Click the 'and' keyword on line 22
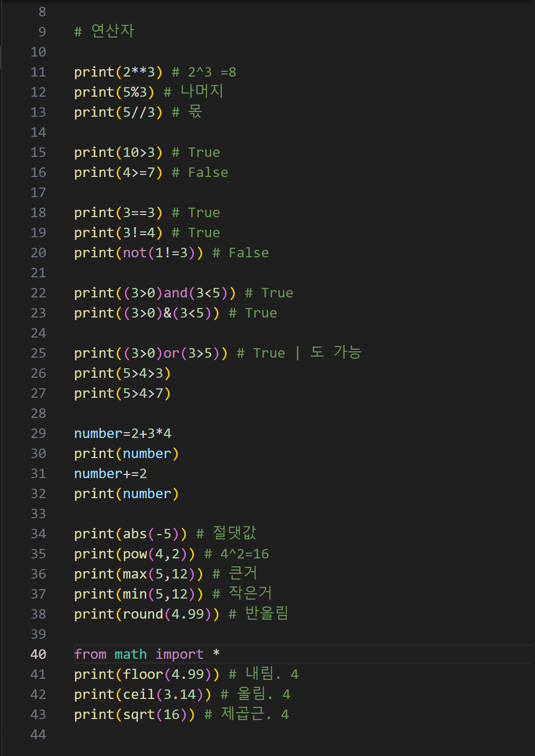Viewport: 535px width, 756px height. pyautogui.click(x=175, y=293)
